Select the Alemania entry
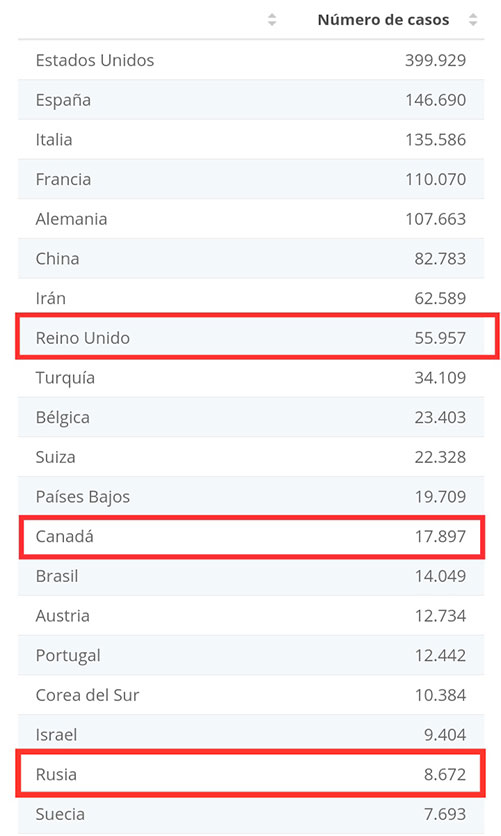Screen dimensions: 501x836 [x=251, y=219]
